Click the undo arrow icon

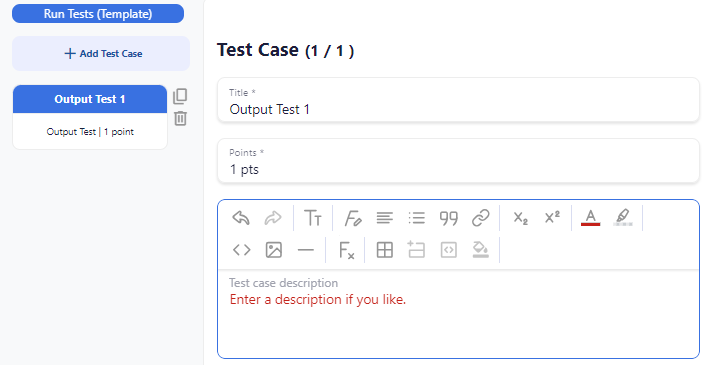click(241, 218)
